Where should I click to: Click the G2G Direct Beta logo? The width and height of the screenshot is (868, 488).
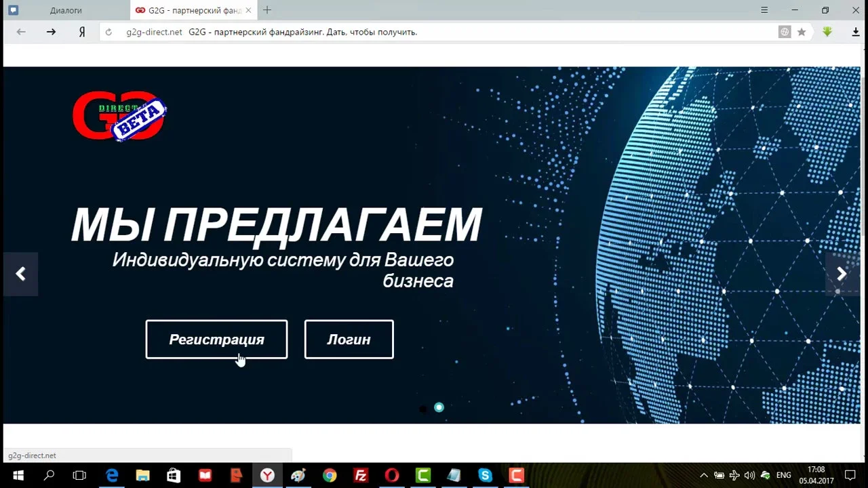(x=119, y=116)
